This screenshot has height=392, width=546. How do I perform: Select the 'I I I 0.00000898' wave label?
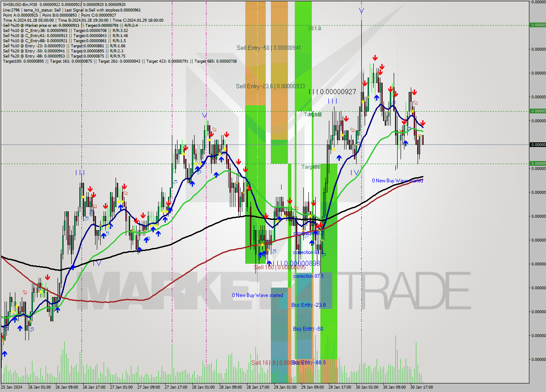296,264
